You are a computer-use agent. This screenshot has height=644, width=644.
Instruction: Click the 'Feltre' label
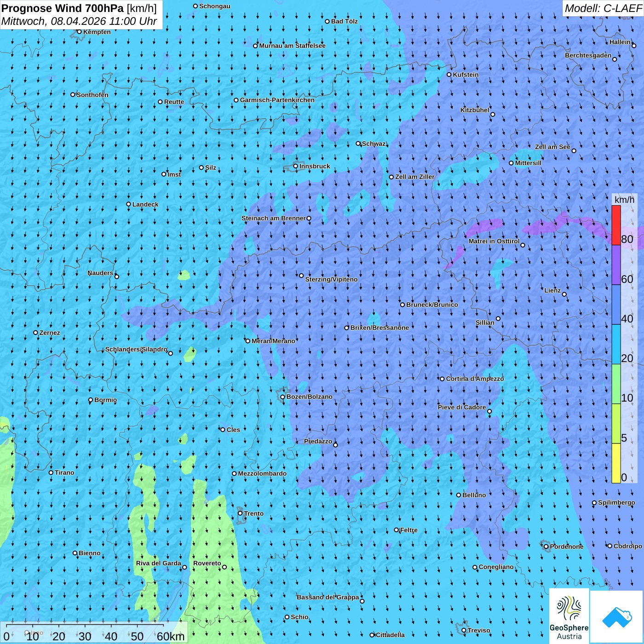pyautogui.click(x=408, y=530)
